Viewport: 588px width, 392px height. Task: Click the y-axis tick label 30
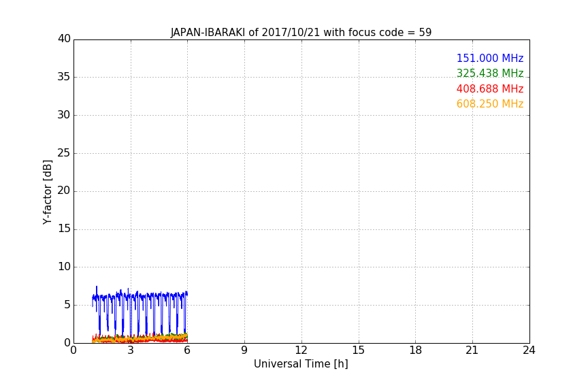pos(64,115)
